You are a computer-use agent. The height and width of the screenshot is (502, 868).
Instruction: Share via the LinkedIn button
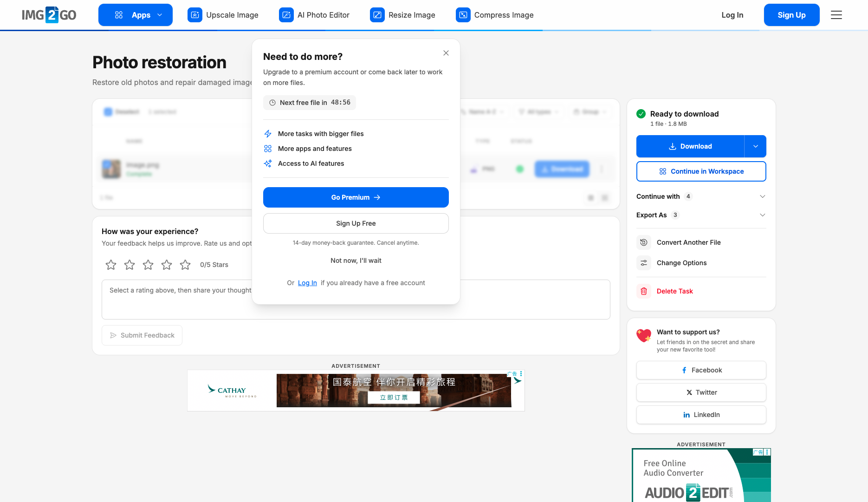(701, 415)
